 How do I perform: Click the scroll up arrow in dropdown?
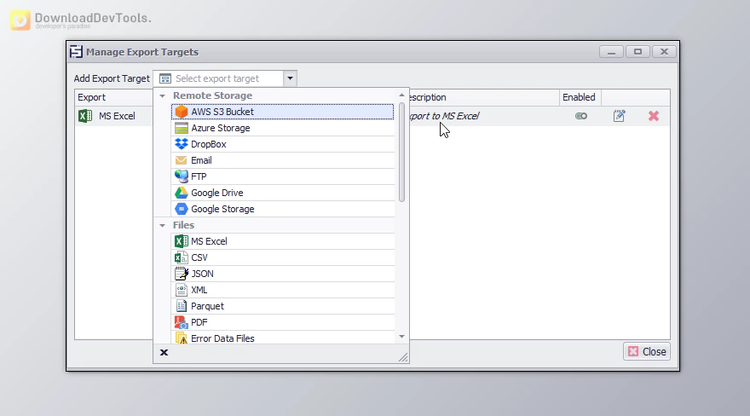402,95
